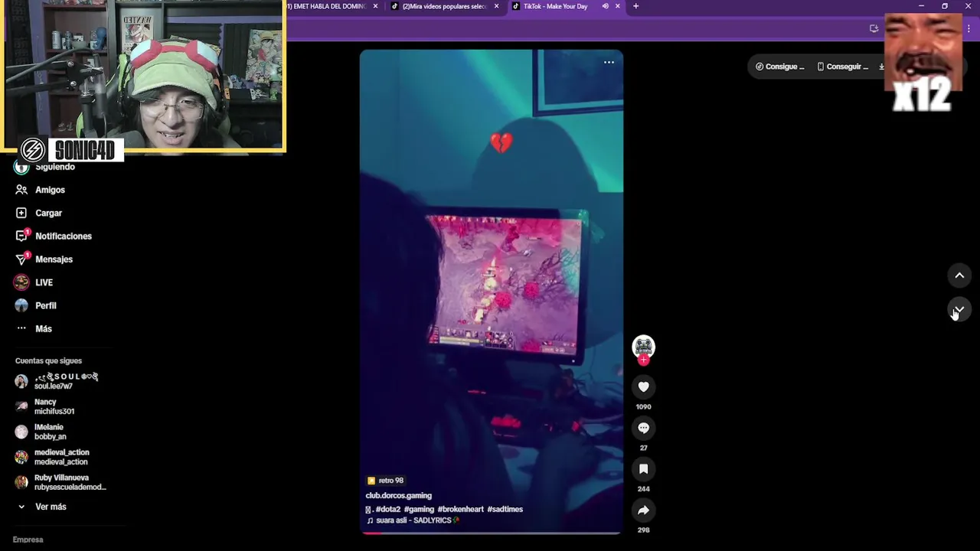The height and width of the screenshot is (551, 980).
Task: Go to next video with down chevron
Action: point(959,310)
